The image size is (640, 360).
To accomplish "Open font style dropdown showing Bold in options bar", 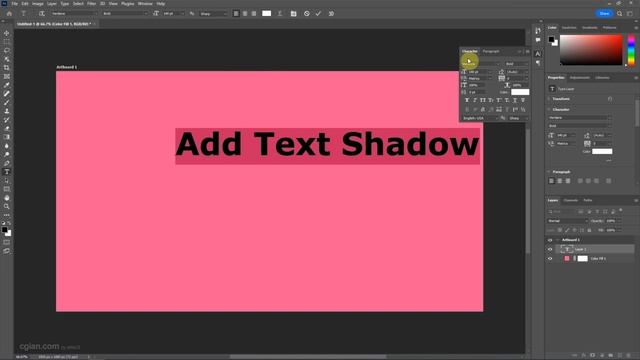I will click(x=125, y=13).
